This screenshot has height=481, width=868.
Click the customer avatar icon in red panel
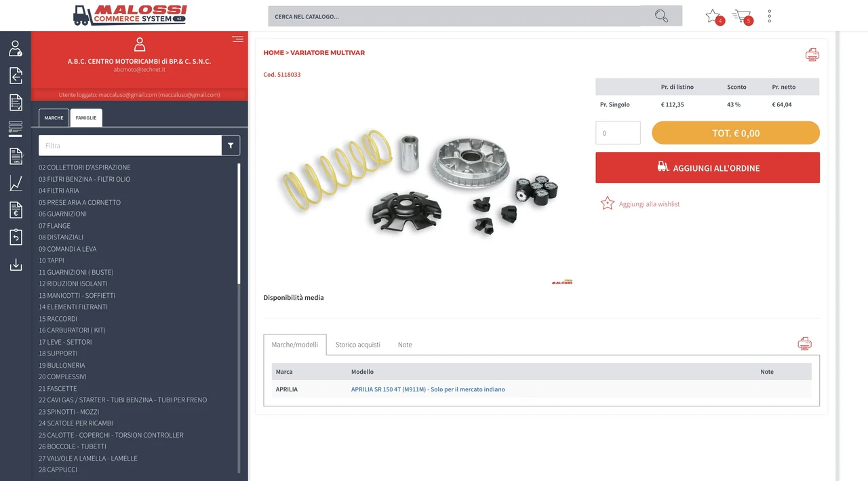coord(140,44)
